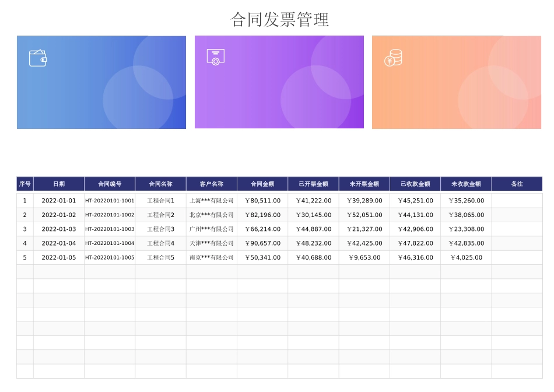Screen dimensions: 554x392
Task: Click the 序号 column header
Action: click(24, 183)
